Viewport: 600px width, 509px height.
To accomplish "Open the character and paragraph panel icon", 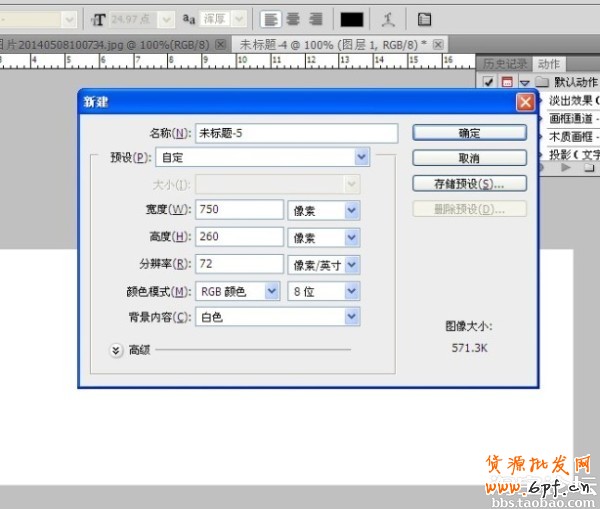I will click(425, 19).
